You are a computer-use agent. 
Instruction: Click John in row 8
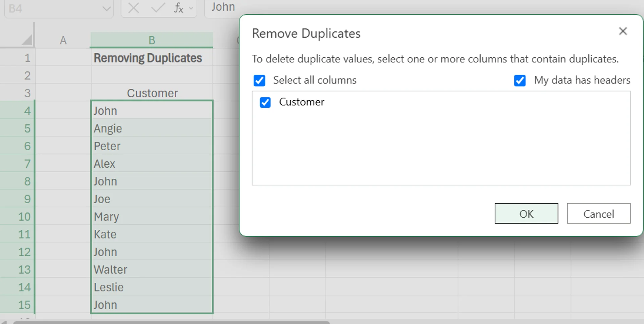click(x=152, y=181)
